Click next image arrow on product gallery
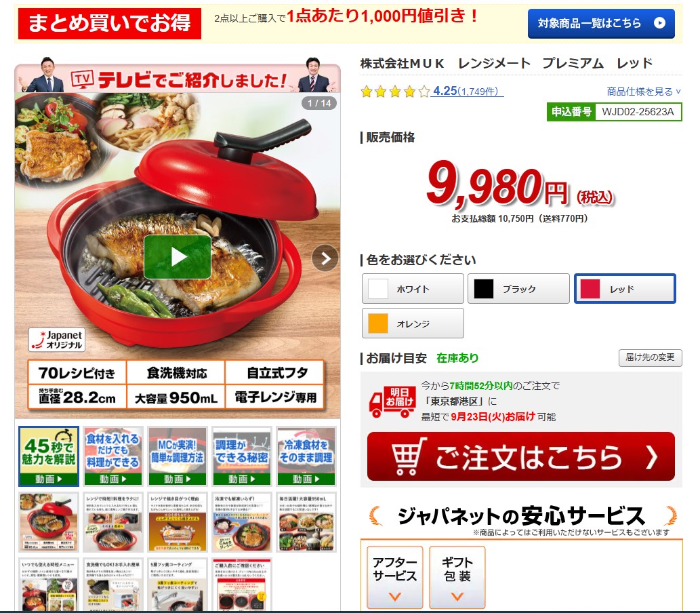Screen dimensions: 700x613 325,258
